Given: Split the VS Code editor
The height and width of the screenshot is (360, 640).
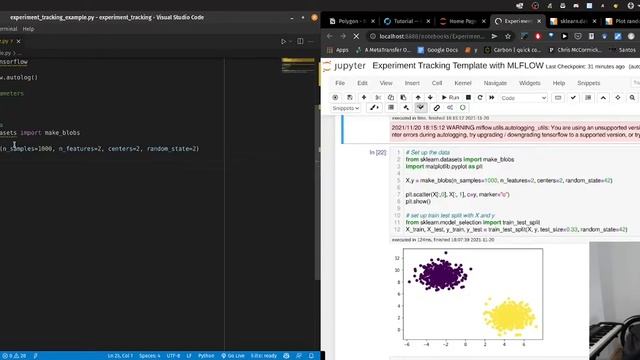Looking at the screenshot, I should [x=300, y=41].
